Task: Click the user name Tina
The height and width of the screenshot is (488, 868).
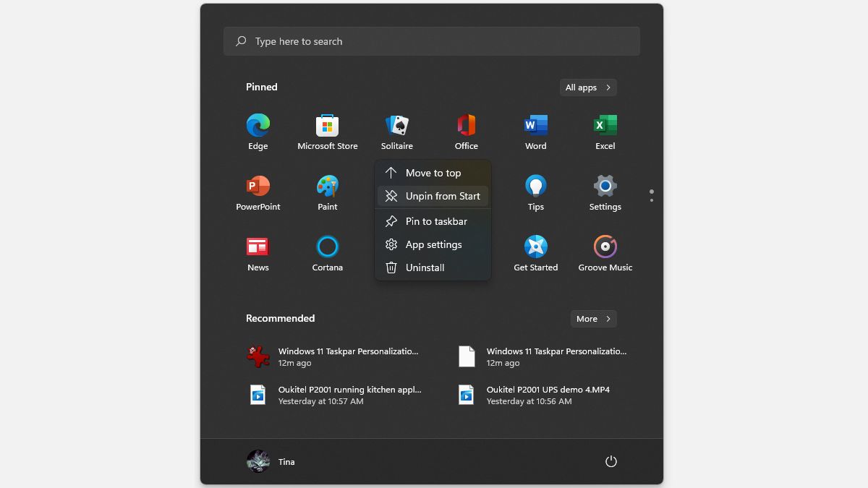Action: pos(286,462)
